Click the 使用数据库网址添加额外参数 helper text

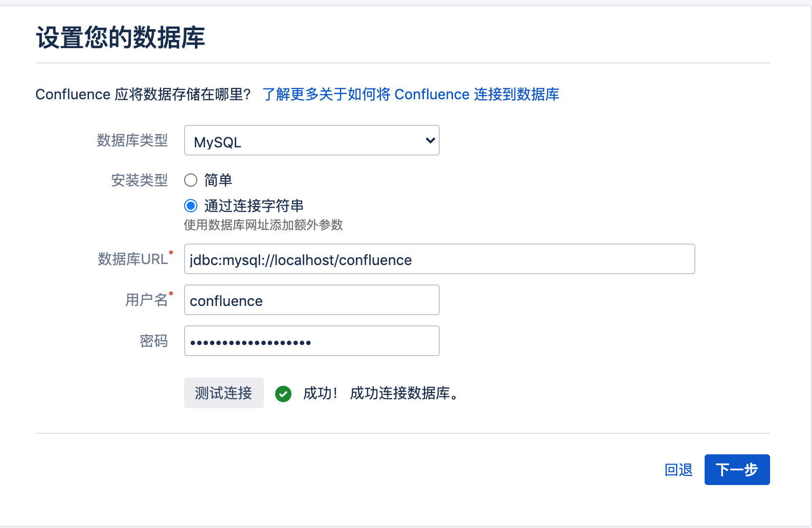click(263, 225)
